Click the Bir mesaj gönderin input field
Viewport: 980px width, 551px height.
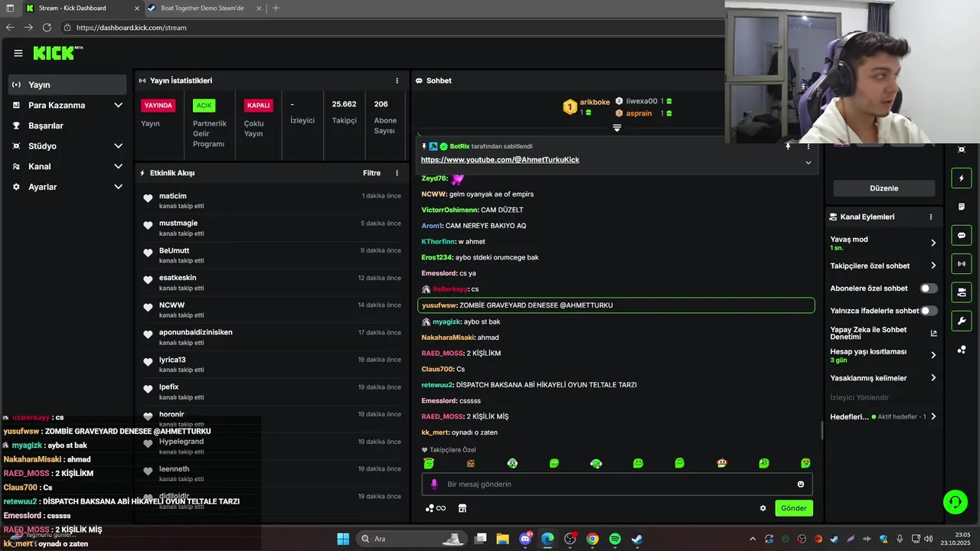617,484
